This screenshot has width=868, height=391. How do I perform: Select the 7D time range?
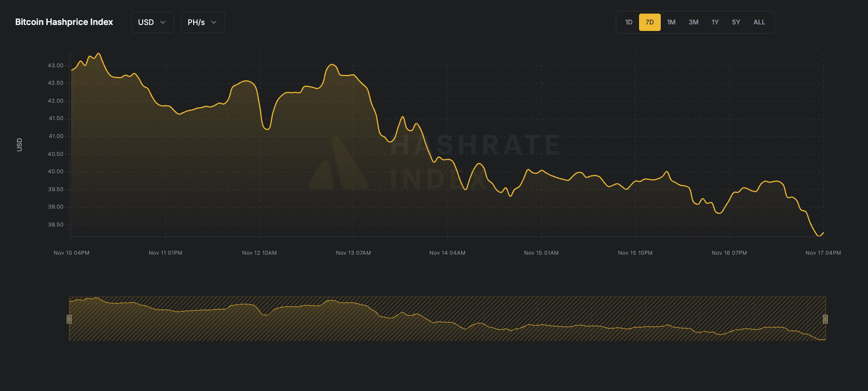[x=650, y=22]
